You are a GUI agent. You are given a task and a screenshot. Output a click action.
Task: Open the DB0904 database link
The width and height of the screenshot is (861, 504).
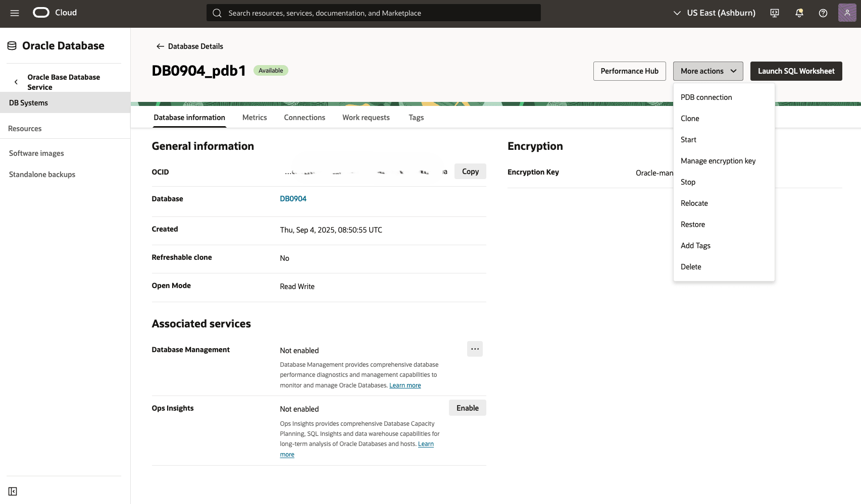pos(293,198)
